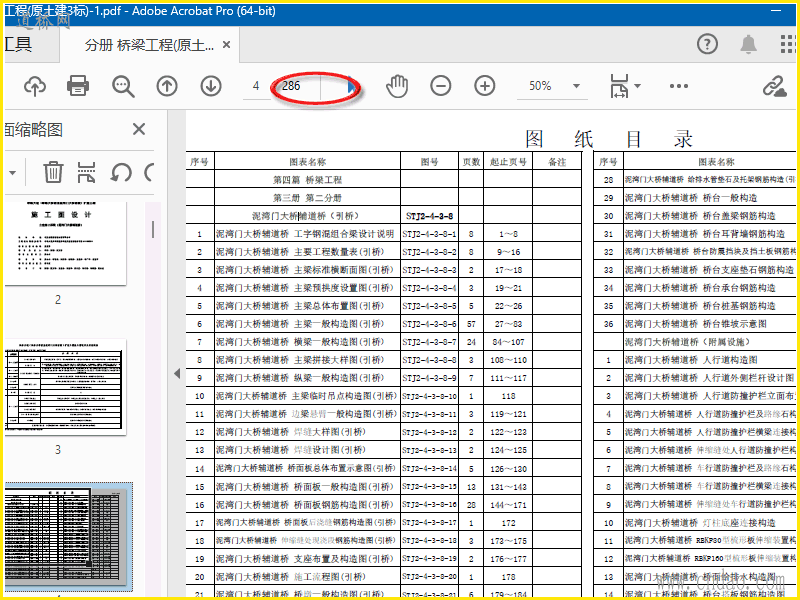Select page 3 thumbnail
Image resolution: width=800 pixels, height=600 pixels.
[65, 387]
